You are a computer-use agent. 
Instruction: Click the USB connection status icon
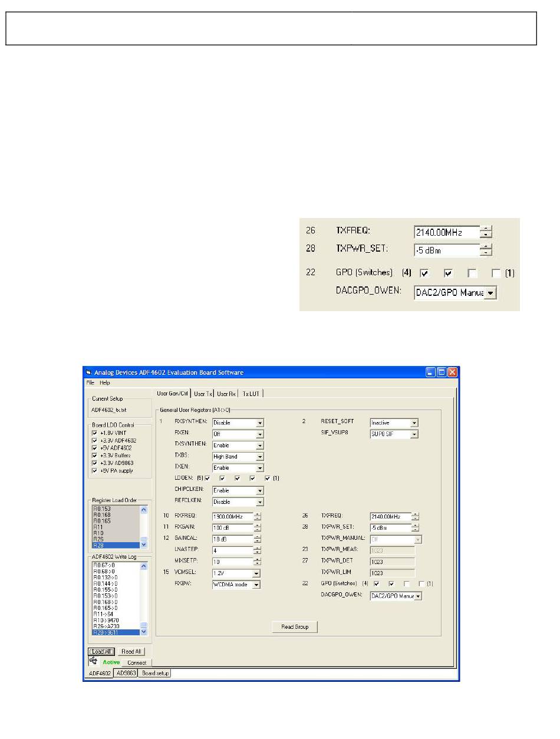click(93, 661)
